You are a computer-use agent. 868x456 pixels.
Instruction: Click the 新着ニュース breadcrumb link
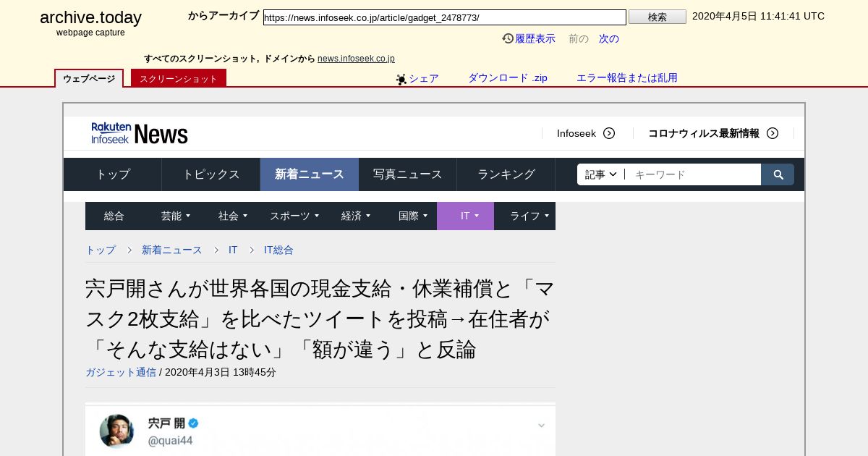tap(172, 250)
